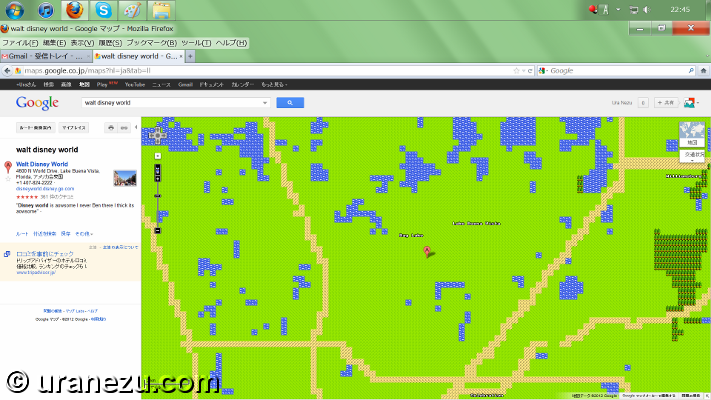Screen dimensions: 711x400
Task: Open the ツール(T) menu
Action: coord(196,43)
